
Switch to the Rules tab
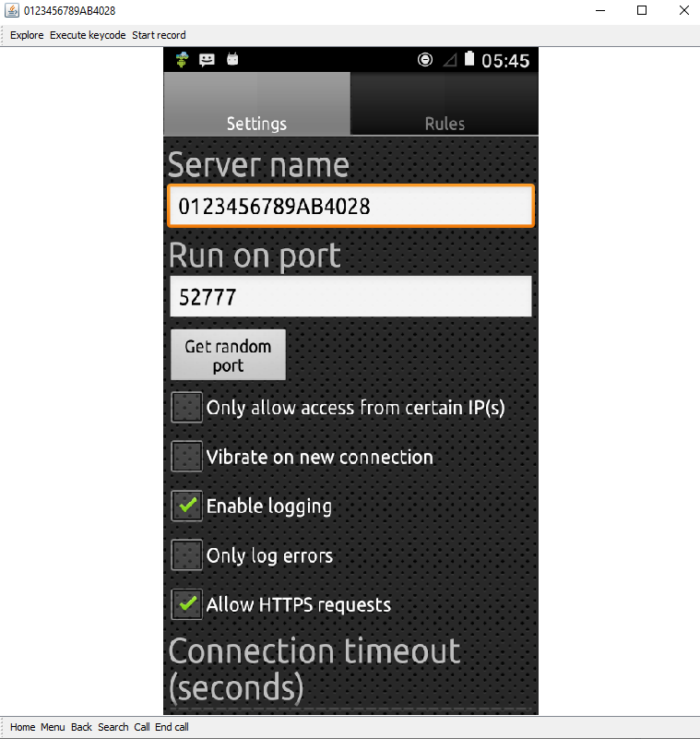(x=445, y=103)
